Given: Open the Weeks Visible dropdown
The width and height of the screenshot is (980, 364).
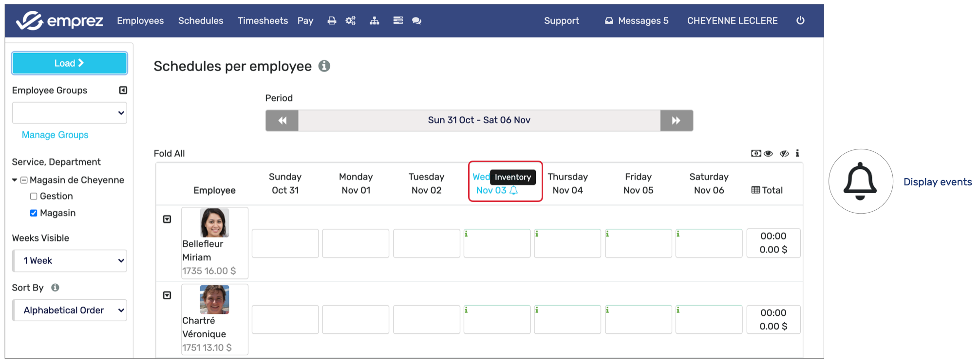Looking at the screenshot, I should (x=70, y=261).
